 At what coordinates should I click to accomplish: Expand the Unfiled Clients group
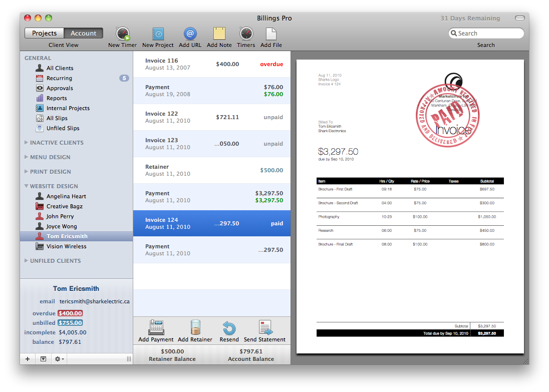click(26, 261)
